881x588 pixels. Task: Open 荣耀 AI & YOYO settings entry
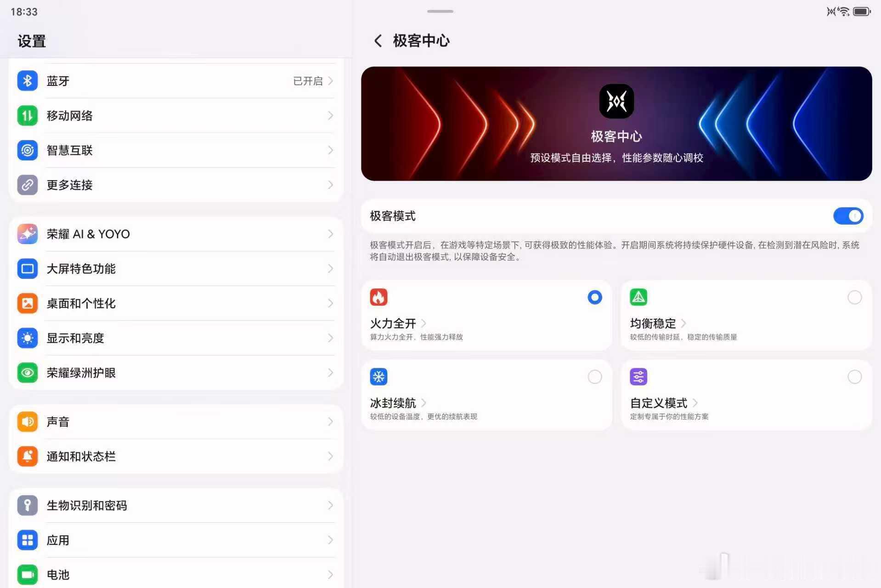(176, 234)
